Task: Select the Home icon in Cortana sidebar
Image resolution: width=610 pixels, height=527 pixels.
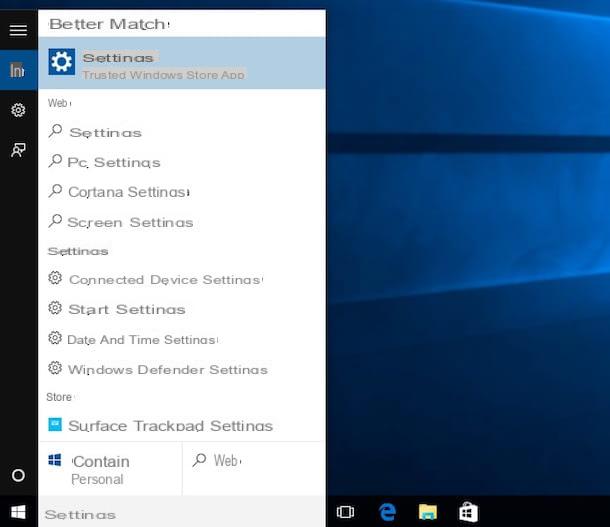Action: click(x=18, y=70)
